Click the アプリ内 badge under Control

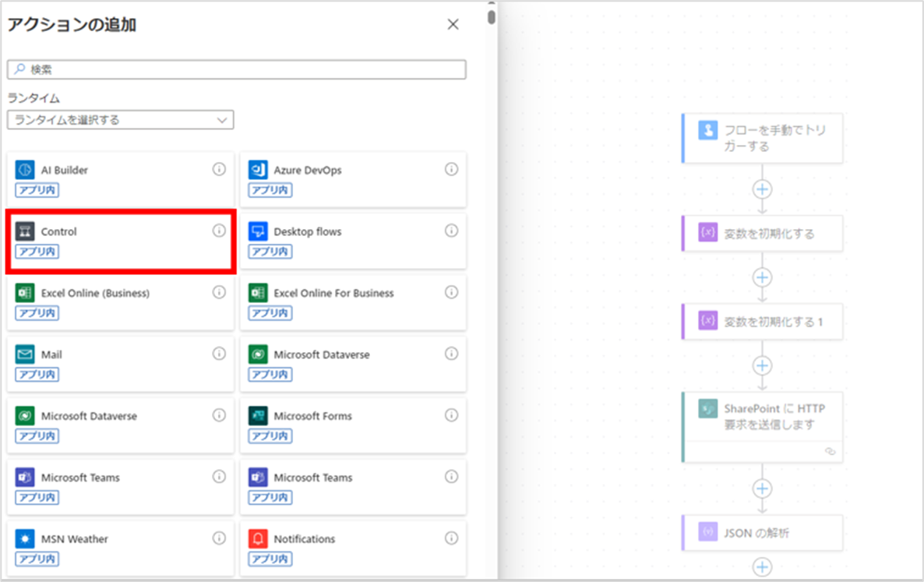(37, 252)
